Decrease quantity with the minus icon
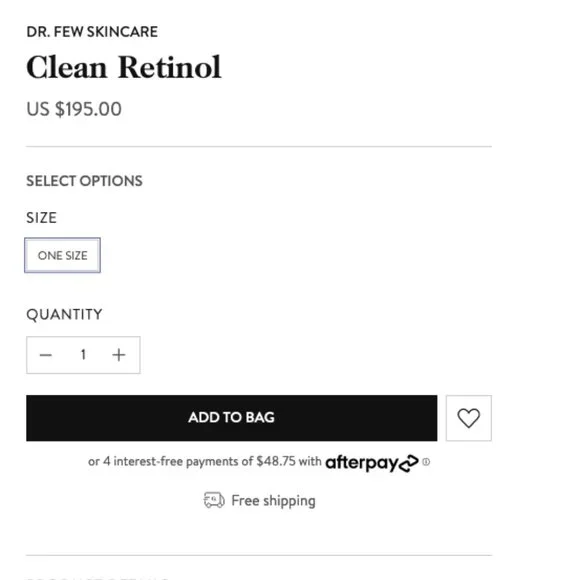580x580 pixels. coord(45,355)
